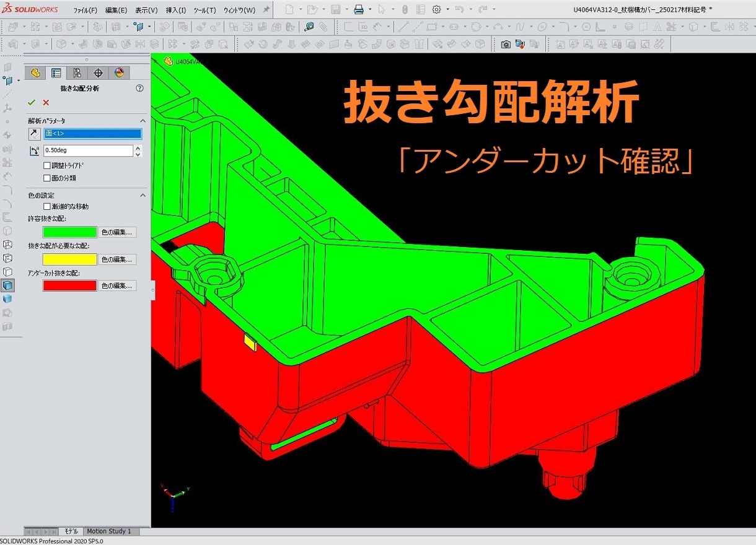Open help for 抜き勾配分析 panel
The image size is (756, 545).
click(x=140, y=89)
